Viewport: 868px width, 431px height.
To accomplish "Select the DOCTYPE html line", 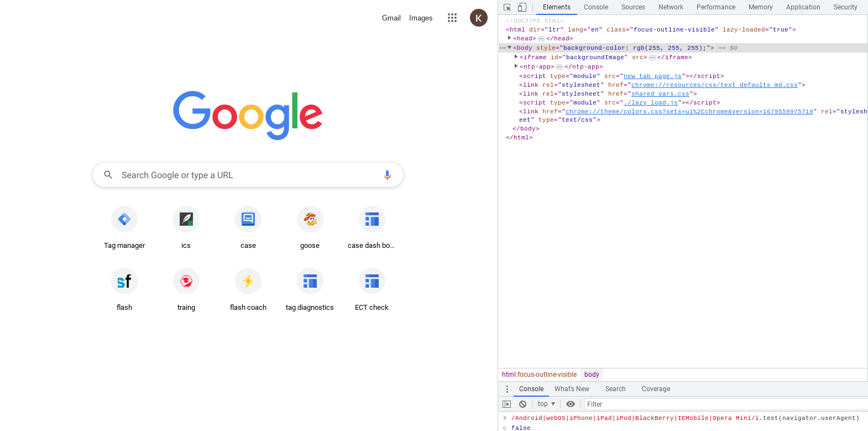I will pyautogui.click(x=535, y=21).
